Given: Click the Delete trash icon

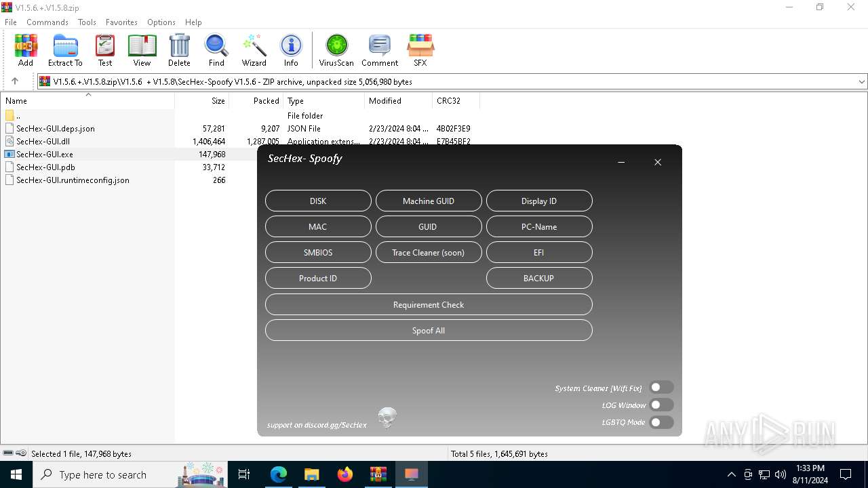Looking at the screenshot, I should click(179, 51).
